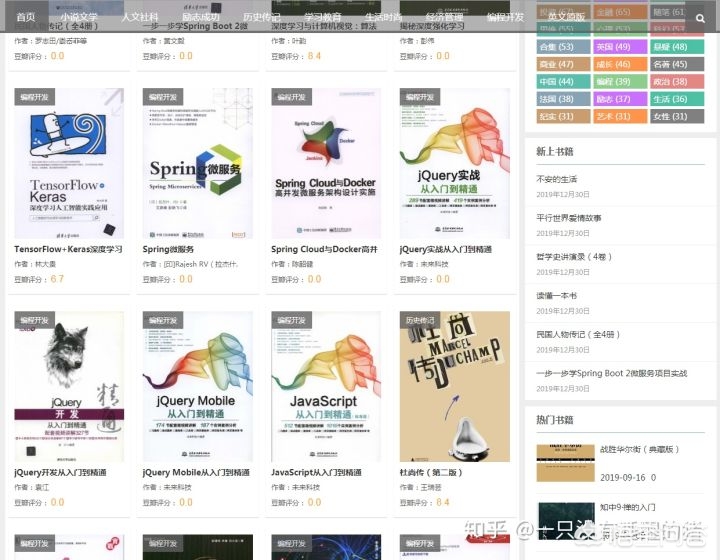The width and height of the screenshot is (720, 560).
Task: Open the jQuery实战 book cover image
Action: (455, 163)
